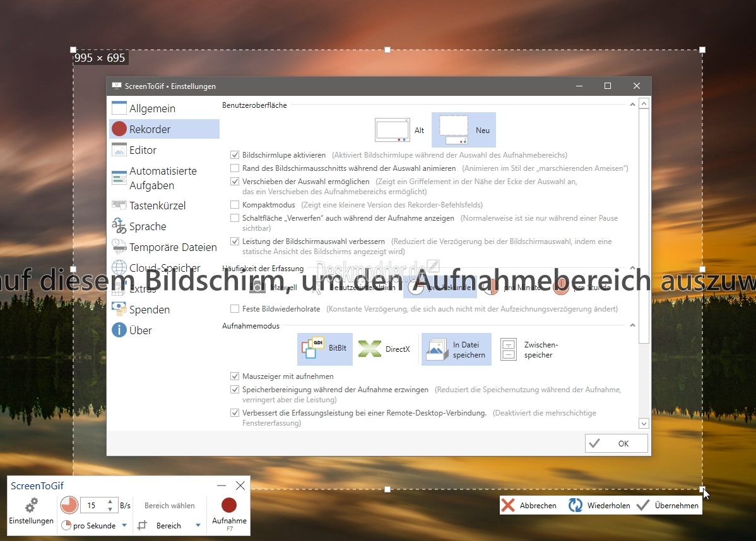Toggle 'Mauszeiger mit aufnehmen' checkbox
Image resolution: width=756 pixels, height=541 pixels.
click(x=235, y=376)
